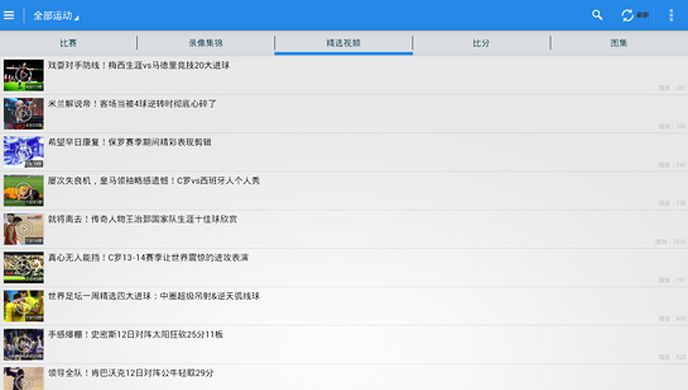Switch to the 比赛 tab

click(x=68, y=43)
